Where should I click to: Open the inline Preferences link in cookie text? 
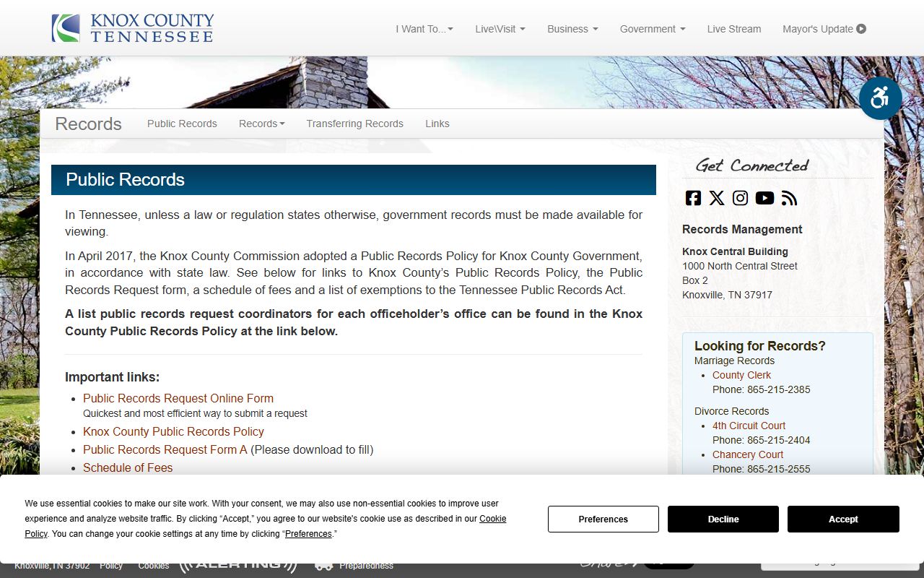click(x=308, y=534)
